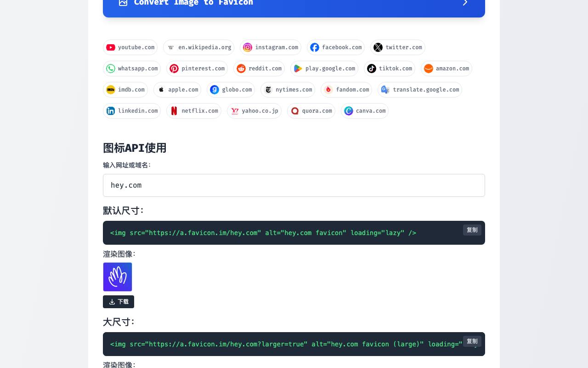Viewport: 588px width, 368px height.
Task: Choose canva.com domain text
Action: (371, 111)
